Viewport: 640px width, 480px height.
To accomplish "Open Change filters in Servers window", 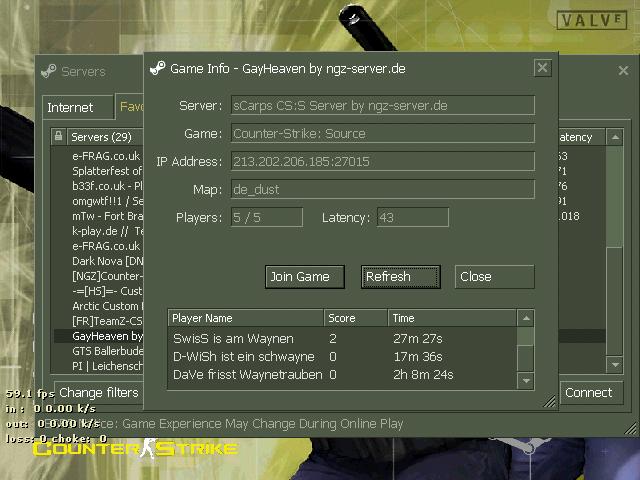I will pyautogui.click(x=99, y=393).
